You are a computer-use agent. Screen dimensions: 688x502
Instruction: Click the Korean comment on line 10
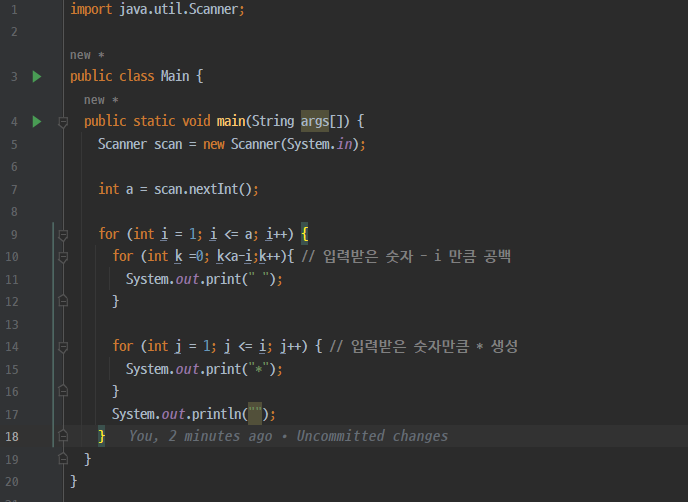[406, 256]
